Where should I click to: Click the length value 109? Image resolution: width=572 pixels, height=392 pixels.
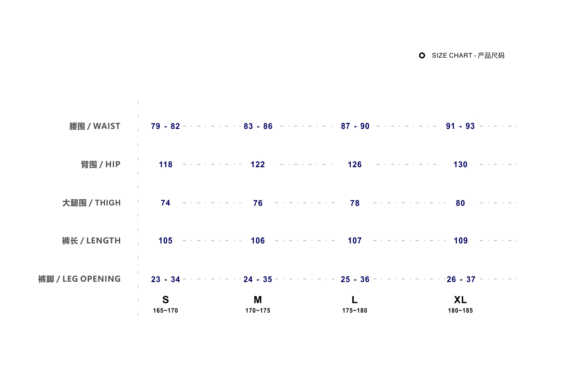coord(461,241)
